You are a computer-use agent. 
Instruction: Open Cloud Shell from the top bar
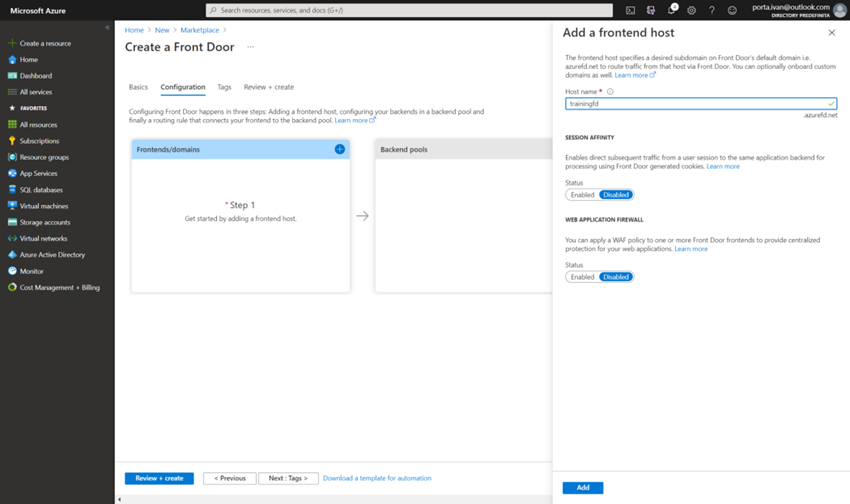coord(630,10)
